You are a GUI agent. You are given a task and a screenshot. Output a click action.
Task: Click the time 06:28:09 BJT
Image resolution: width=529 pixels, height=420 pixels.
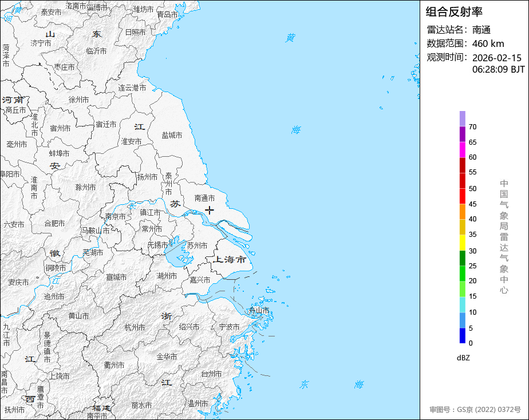pos(498,69)
